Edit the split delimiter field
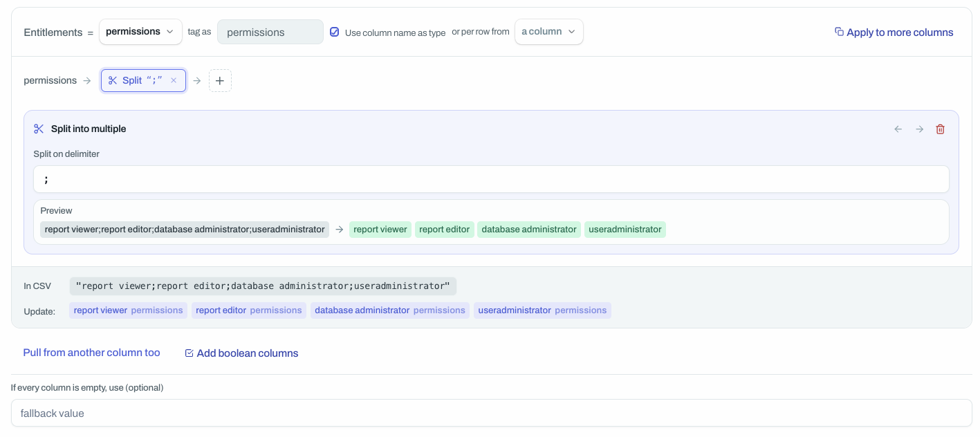 point(491,179)
